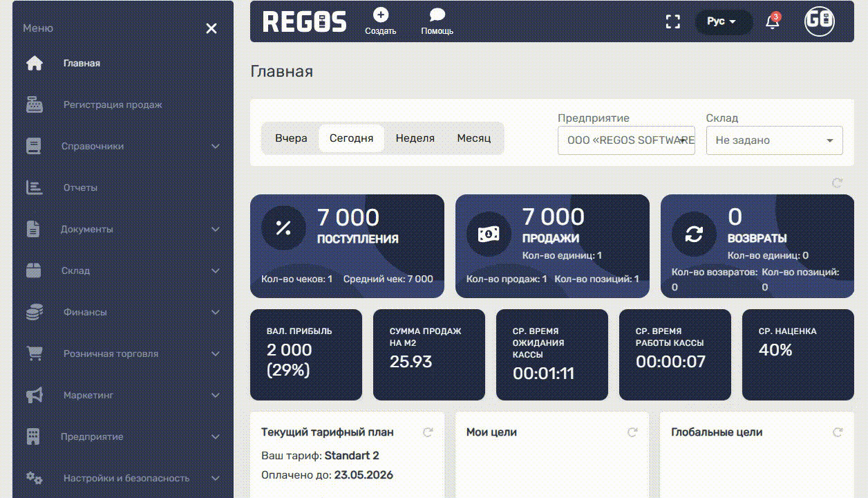Refresh the Текущий тарифный план panel
The height and width of the screenshot is (498, 868).
point(427,432)
